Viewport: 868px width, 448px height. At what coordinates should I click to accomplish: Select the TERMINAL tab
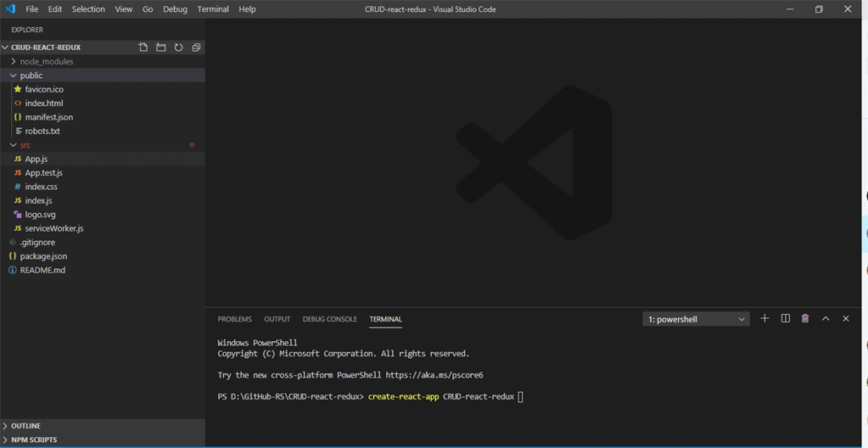385,319
